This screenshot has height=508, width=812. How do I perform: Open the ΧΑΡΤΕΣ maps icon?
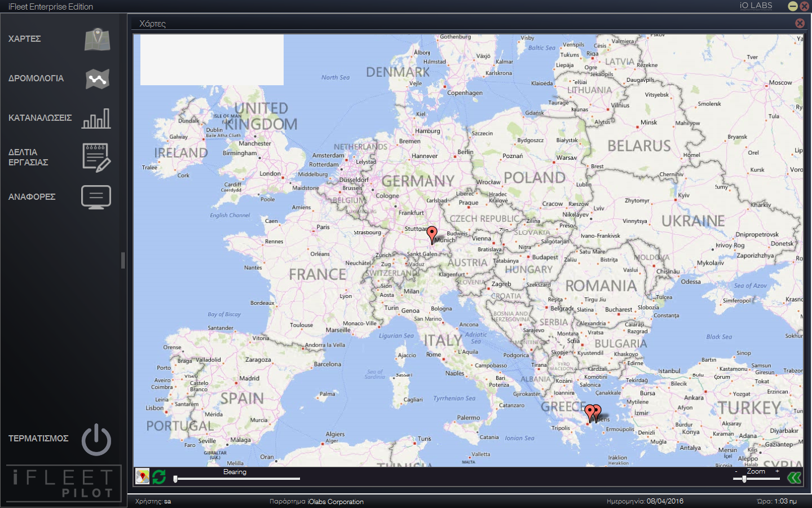tap(97, 40)
